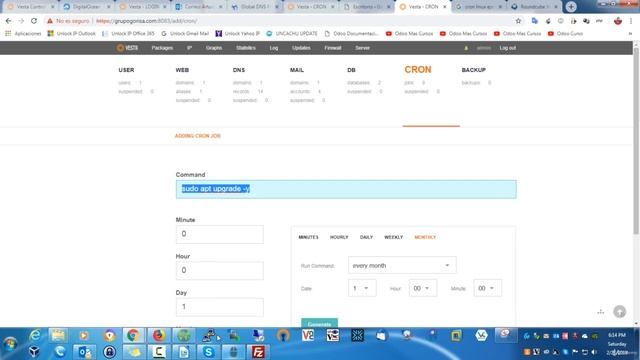
Task: Click the taskbar clock showing Saturday
Action: pyautogui.click(x=617, y=344)
